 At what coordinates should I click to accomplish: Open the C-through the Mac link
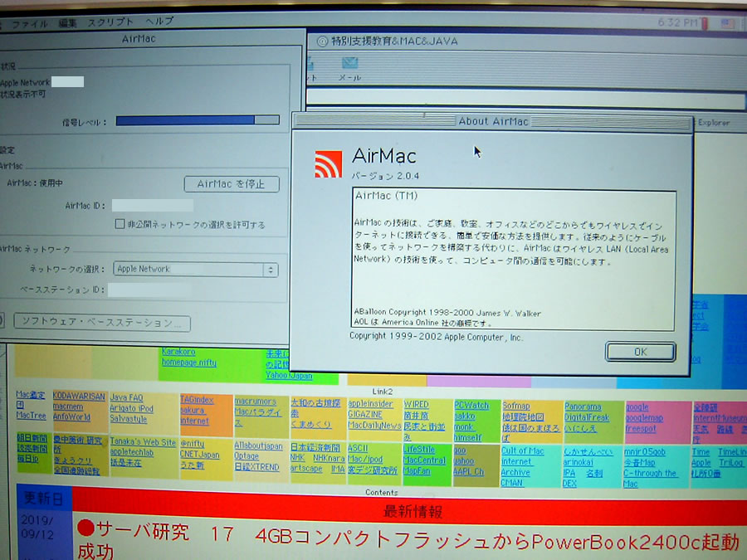(x=650, y=478)
